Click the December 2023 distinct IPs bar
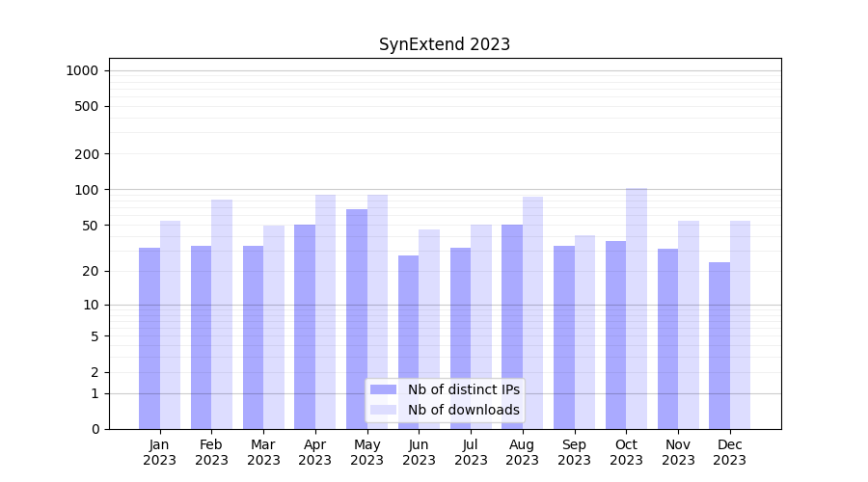The height and width of the screenshot is (482, 868). click(719, 345)
